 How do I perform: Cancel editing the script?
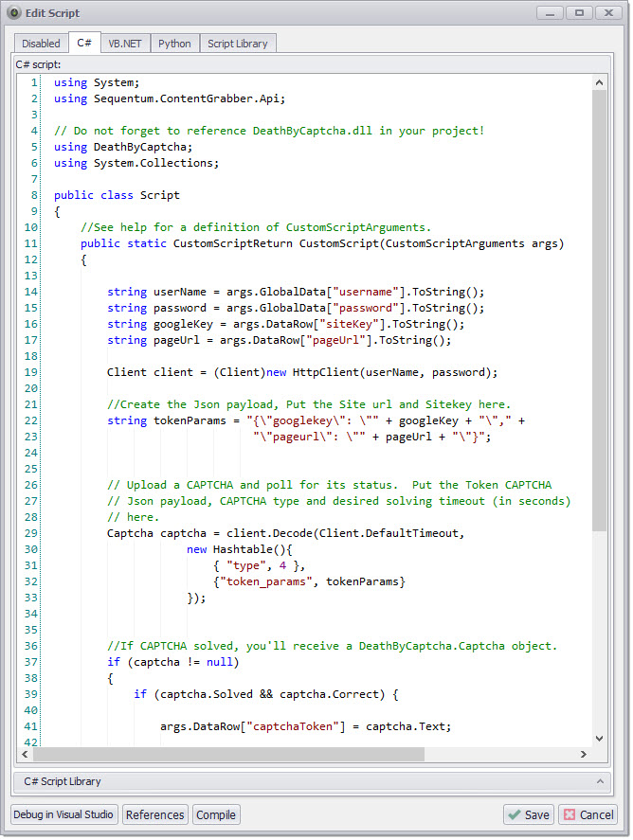click(588, 814)
